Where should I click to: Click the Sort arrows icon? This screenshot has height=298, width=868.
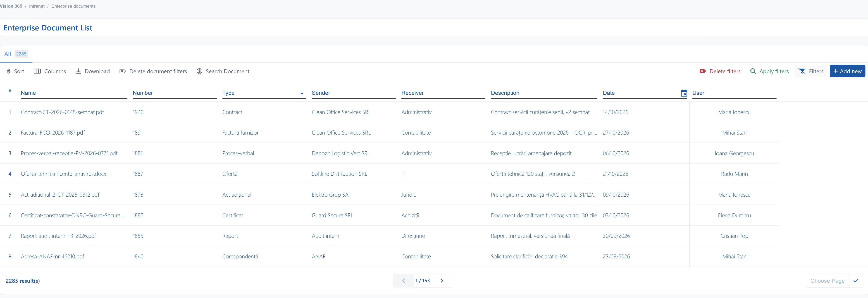click(x=9, y=71)
